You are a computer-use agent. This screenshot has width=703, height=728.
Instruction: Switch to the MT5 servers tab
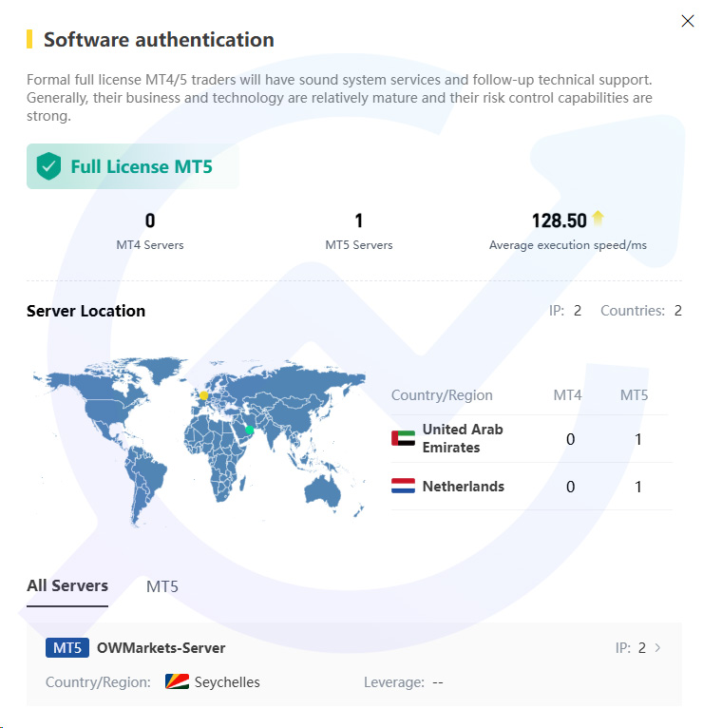161,586
